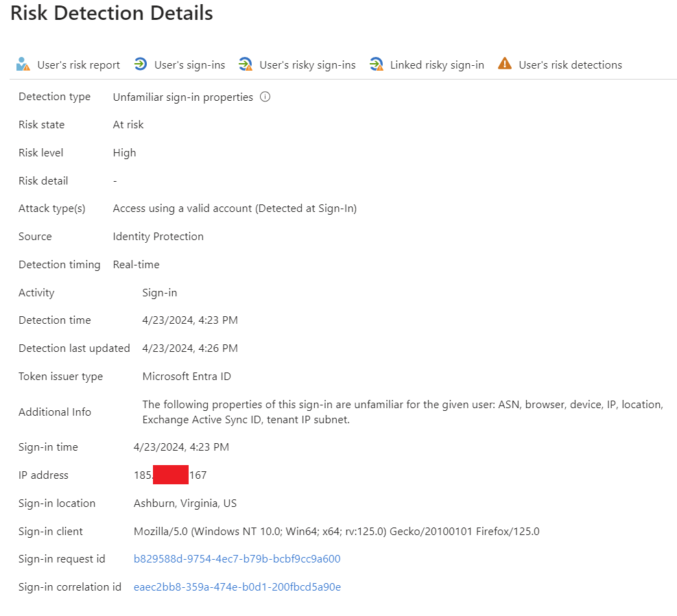The width and height of the screenshot is (677, 616).
Task: Click the Microsoft Entra ID token issuer value
Action: [x=187, y=377]
